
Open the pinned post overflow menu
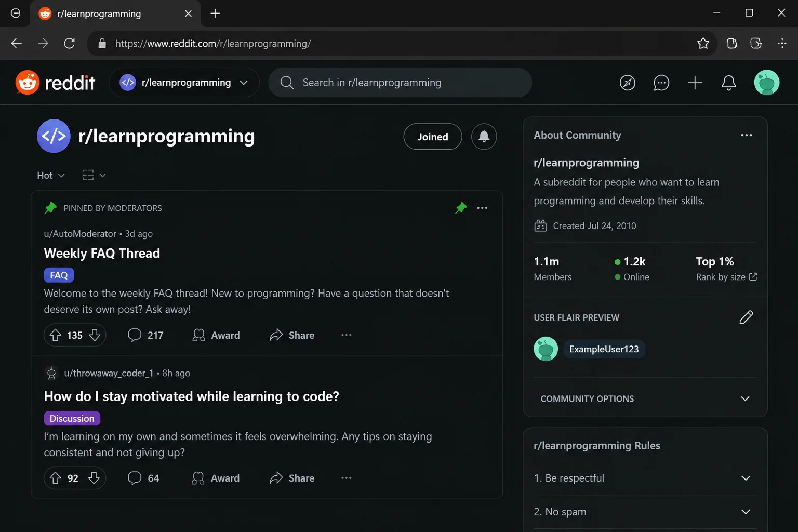(482, 208)
